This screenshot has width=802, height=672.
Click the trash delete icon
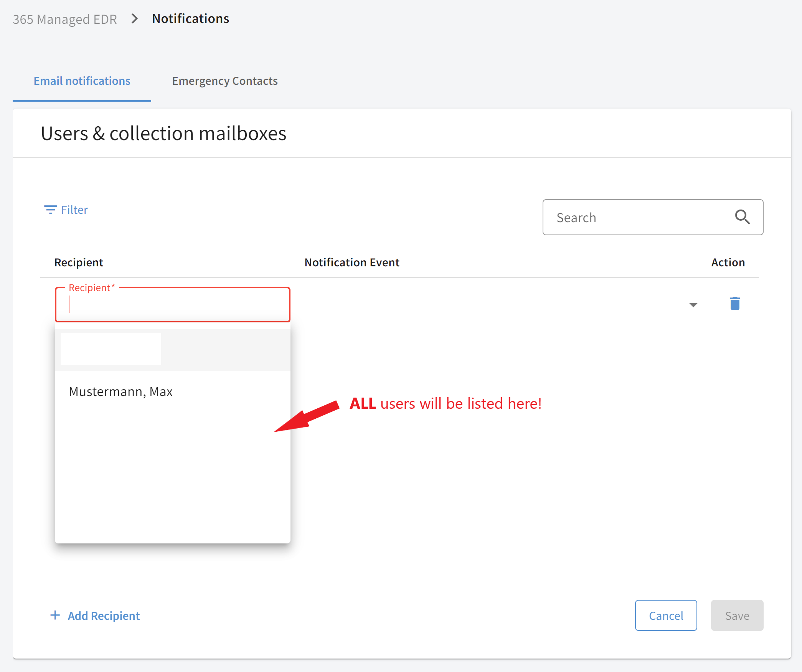click(x=734, y=303)
